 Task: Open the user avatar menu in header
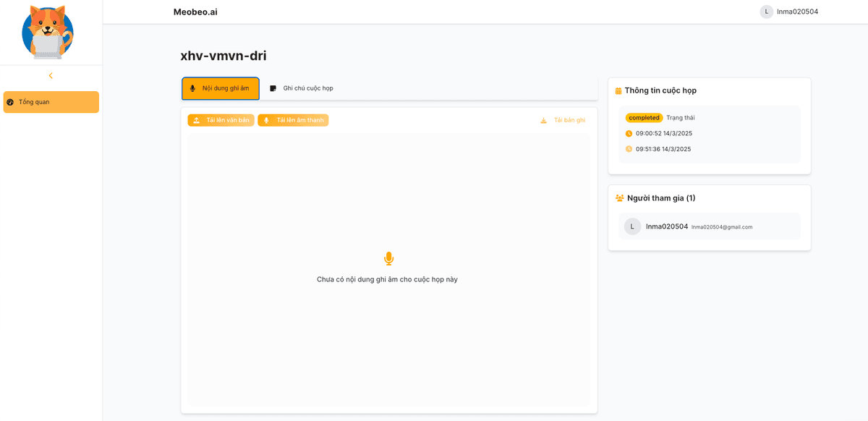click(x=766, y=12)
